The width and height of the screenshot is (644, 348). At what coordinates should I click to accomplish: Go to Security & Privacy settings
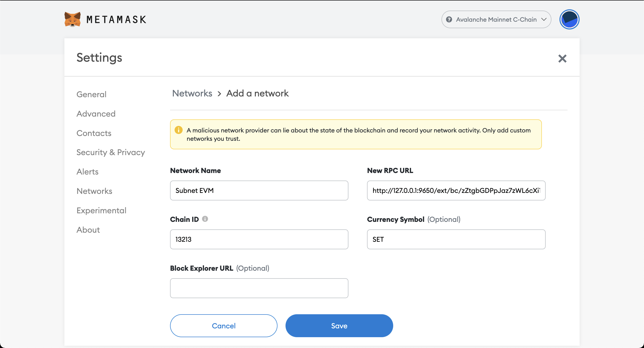pyautogui.click(x=111, y=152)
